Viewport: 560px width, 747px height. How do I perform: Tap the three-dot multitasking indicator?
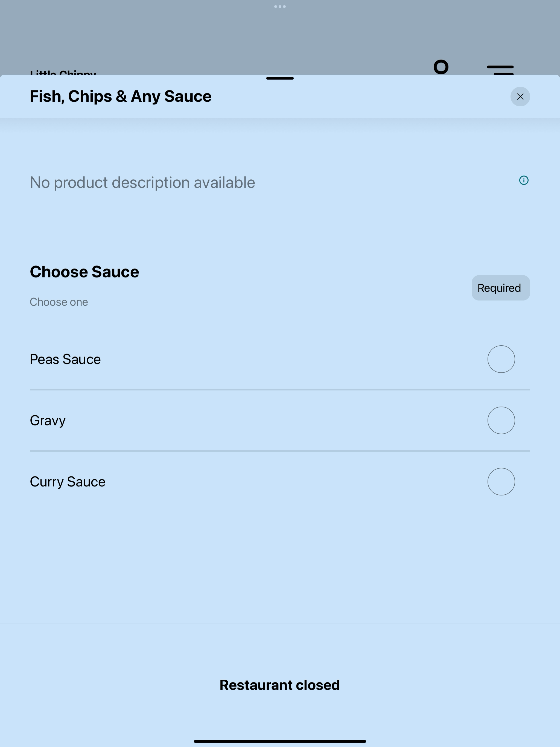pyautogui.click(x=280, y=6)
